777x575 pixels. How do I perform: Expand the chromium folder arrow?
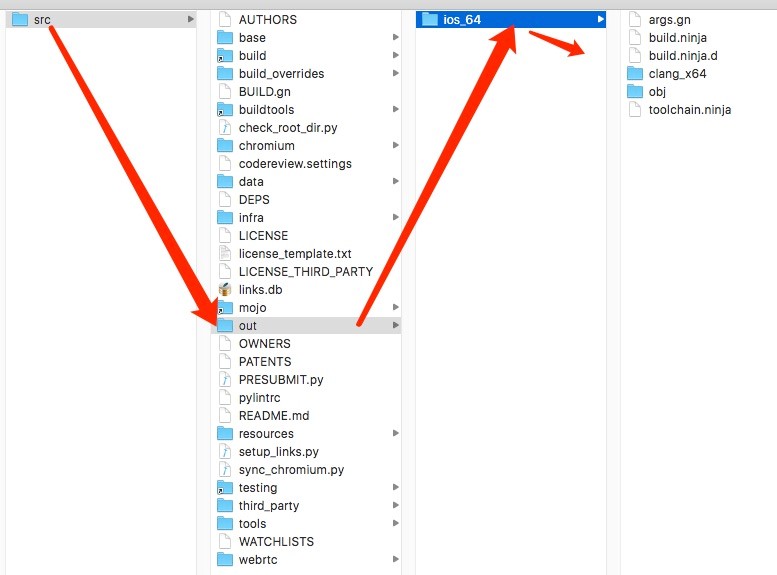[395, 145]
